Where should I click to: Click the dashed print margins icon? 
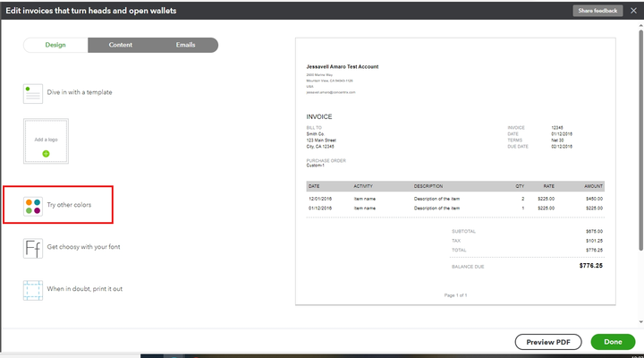coord(33,290)
